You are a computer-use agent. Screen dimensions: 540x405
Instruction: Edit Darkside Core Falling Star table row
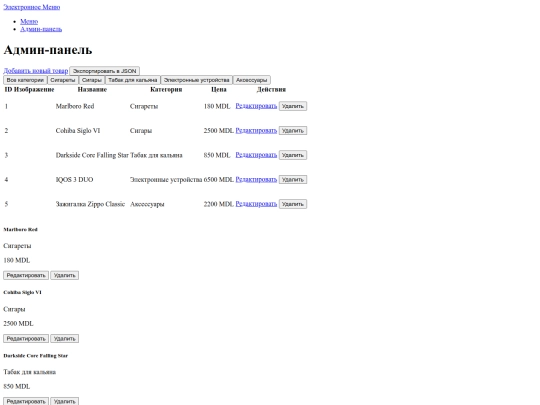256,155
